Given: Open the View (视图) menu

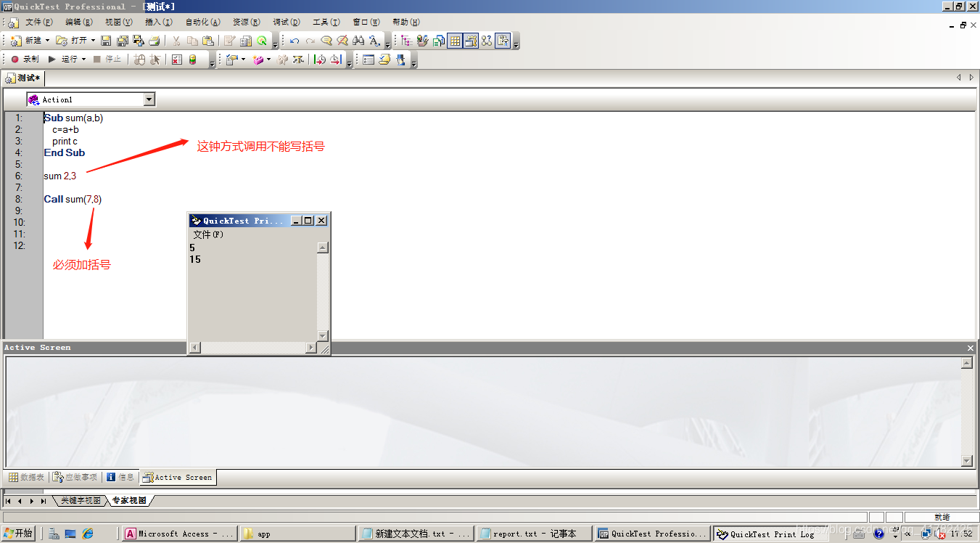Looking at the screenshot, I should click(x=119, y=23).
